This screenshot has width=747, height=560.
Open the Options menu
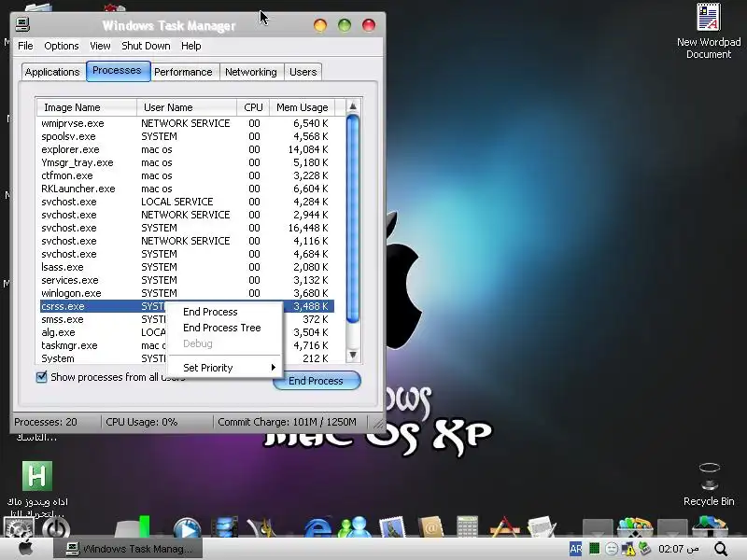[62, 46]
